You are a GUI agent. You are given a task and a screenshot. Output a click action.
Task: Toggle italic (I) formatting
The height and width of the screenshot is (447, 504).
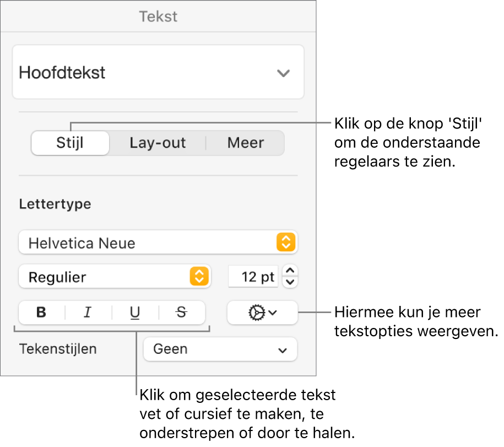tap(88, 313)
